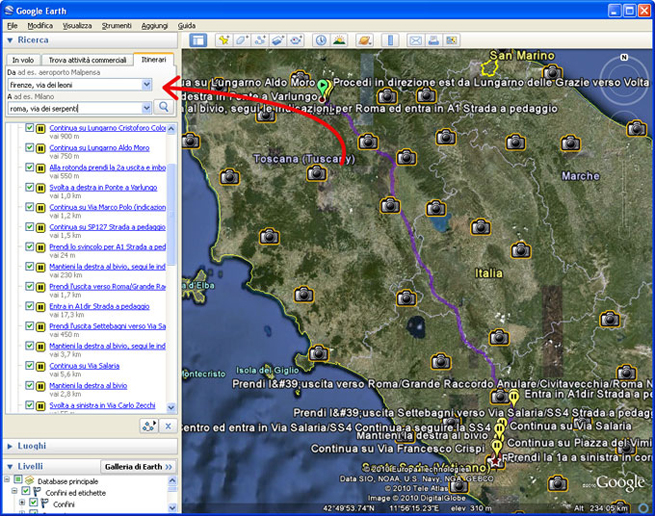Image resolution: width=655 pixels, height=516 pixels.
Task: Click the scroll down arrow of the Livelli panel
Action: pyautogui.click(x=172, y=507)
